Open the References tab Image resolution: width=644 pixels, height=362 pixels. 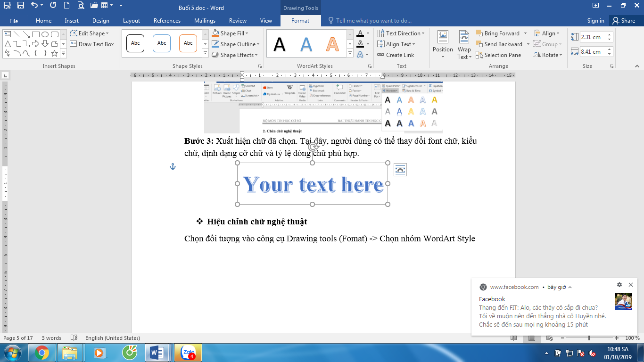(167, 21)
